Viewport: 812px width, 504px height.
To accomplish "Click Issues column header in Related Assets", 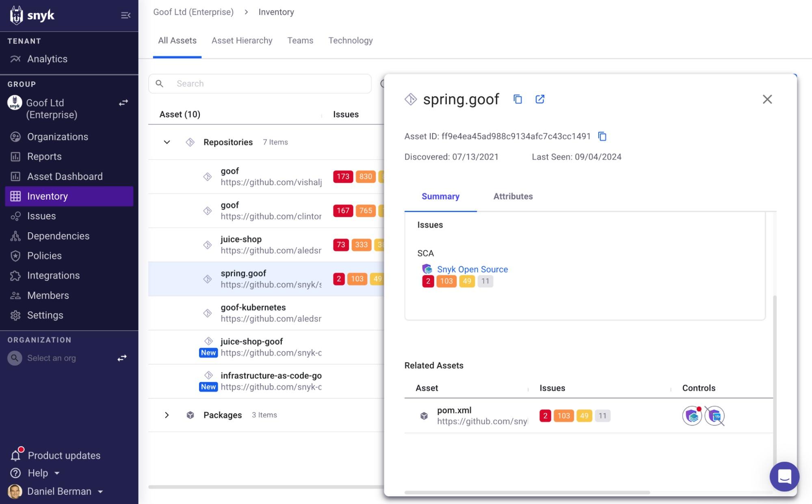I will [x=552, y=388].
